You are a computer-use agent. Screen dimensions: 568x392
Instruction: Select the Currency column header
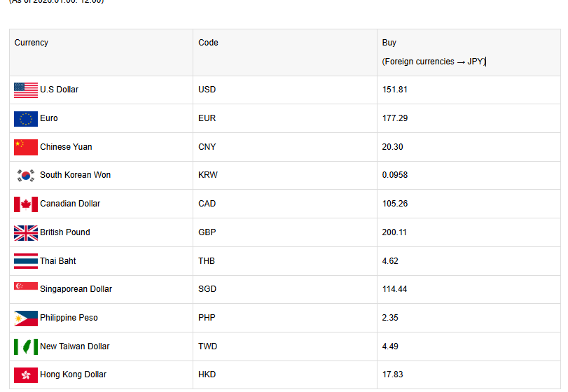tap(32, 43)
